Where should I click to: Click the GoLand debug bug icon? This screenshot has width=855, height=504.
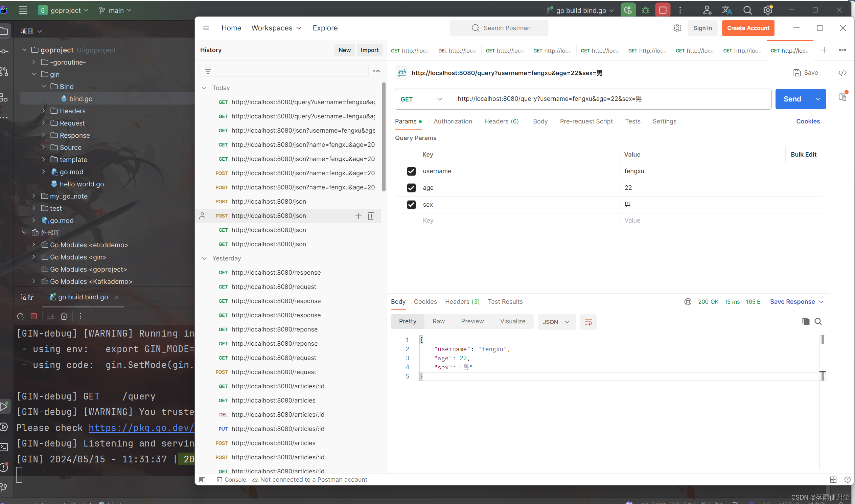tap(646, 10)
